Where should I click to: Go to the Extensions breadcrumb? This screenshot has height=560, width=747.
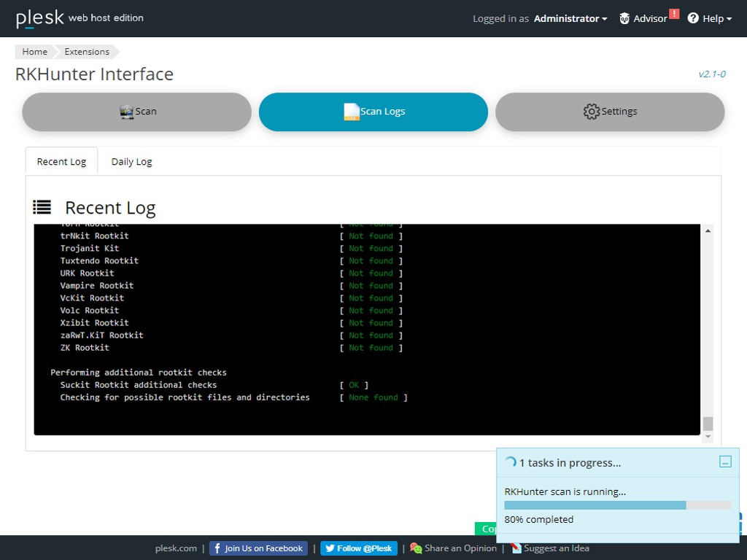pos(87,52)
